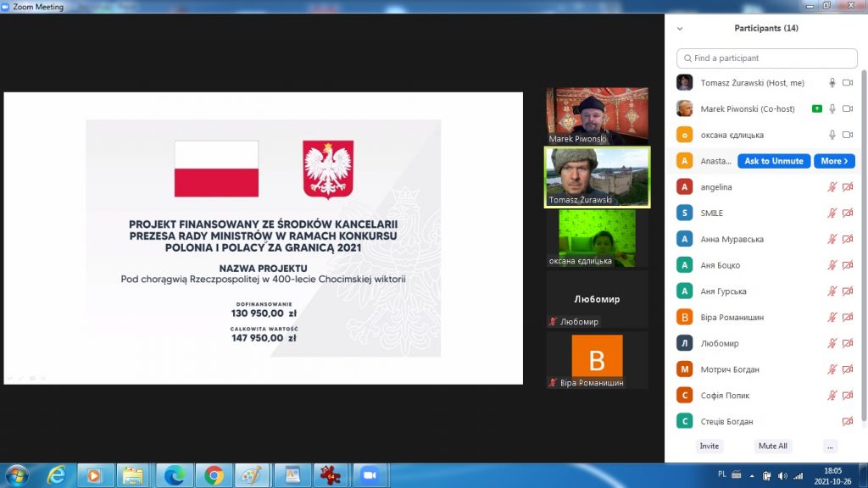Click green screen-share icon for Marek Piwonski

coord(816,109)
